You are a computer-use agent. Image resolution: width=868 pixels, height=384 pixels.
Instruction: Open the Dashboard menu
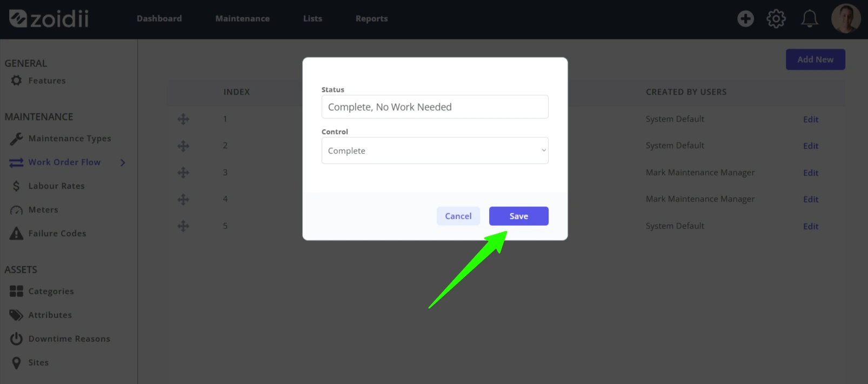(x=159, y=18)
